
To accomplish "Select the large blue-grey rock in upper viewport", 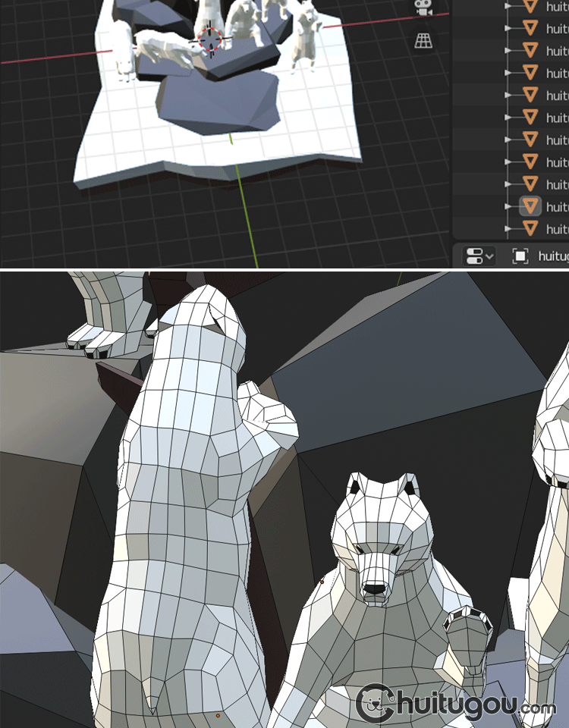I will [x=218, y=104].
